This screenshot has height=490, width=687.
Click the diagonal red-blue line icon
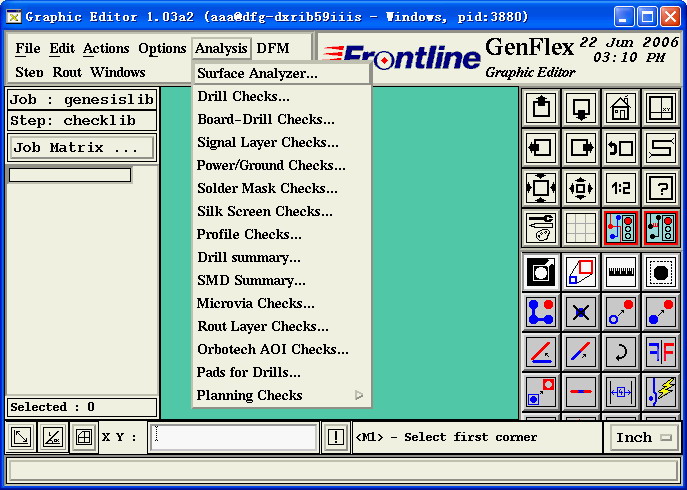click(581, 352)
